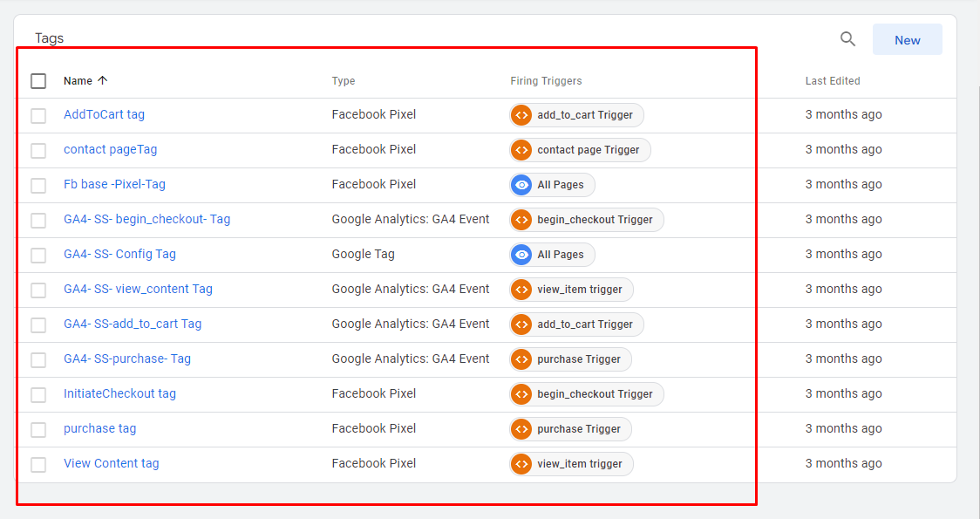
Task: Select the checkbox for purchase tag
Action: (x=38, y=429)
